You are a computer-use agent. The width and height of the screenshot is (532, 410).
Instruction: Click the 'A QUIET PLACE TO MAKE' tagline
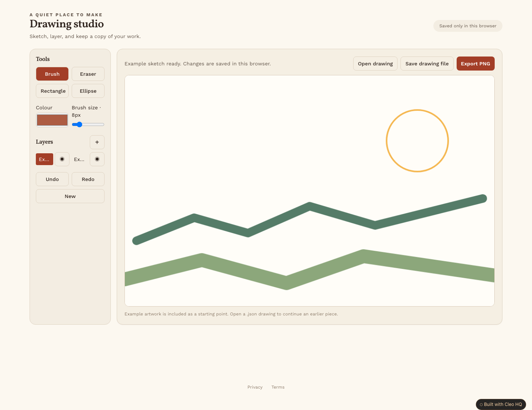[66, 15]
